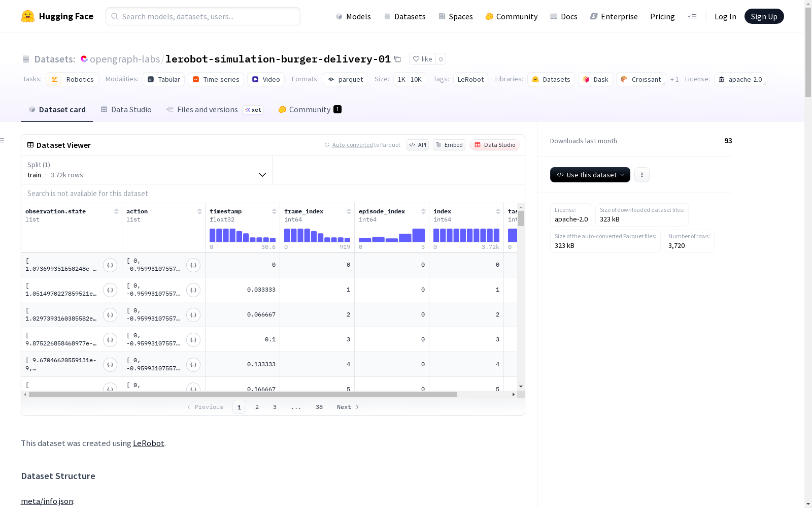This screenshot has width=812, height=508.
Task: Open the three-dot dataset options menu
Action: (x=642, y=175)
